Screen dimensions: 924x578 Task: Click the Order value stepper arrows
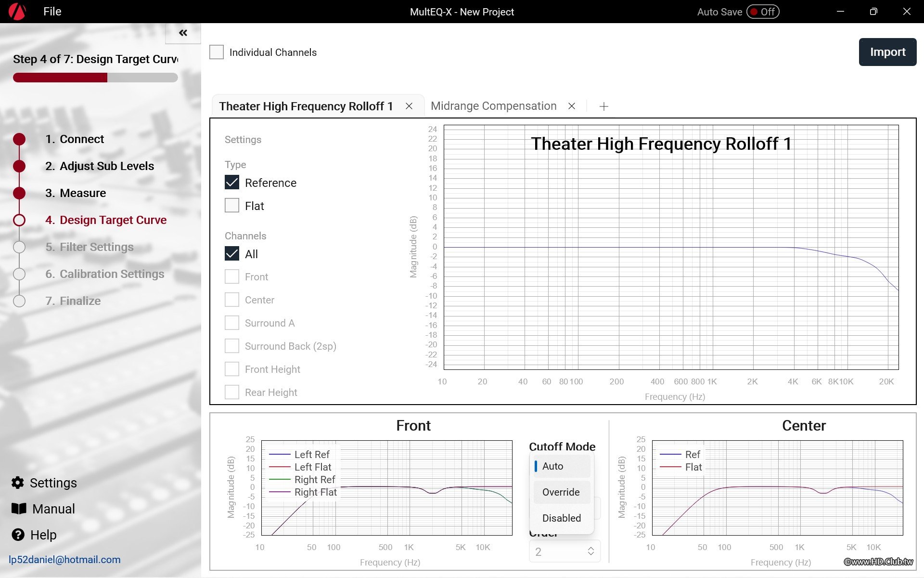point(591,552)
